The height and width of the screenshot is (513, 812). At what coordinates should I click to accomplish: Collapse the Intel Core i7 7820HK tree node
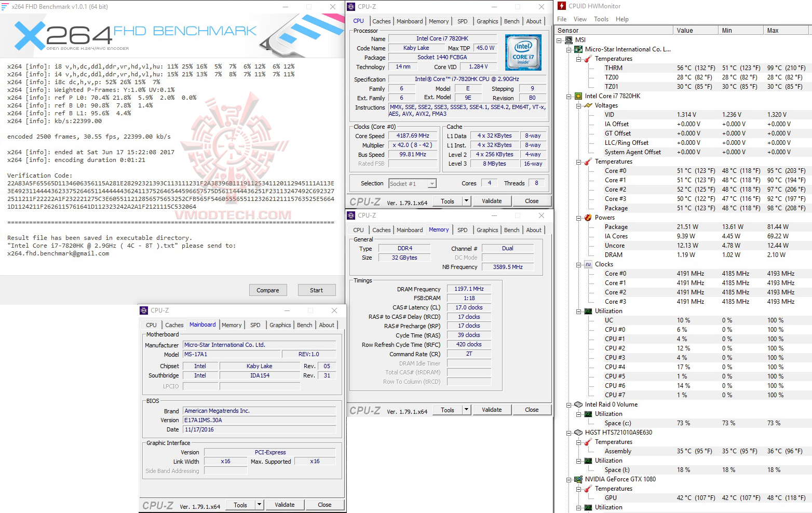pyautogui.click(x=569, y=96)
